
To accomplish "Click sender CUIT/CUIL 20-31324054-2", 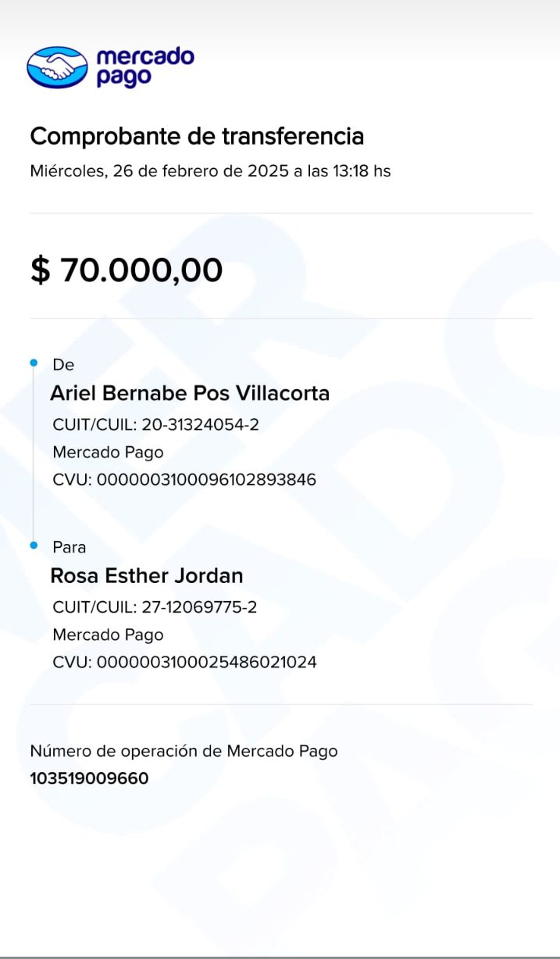I will (155, 425).
